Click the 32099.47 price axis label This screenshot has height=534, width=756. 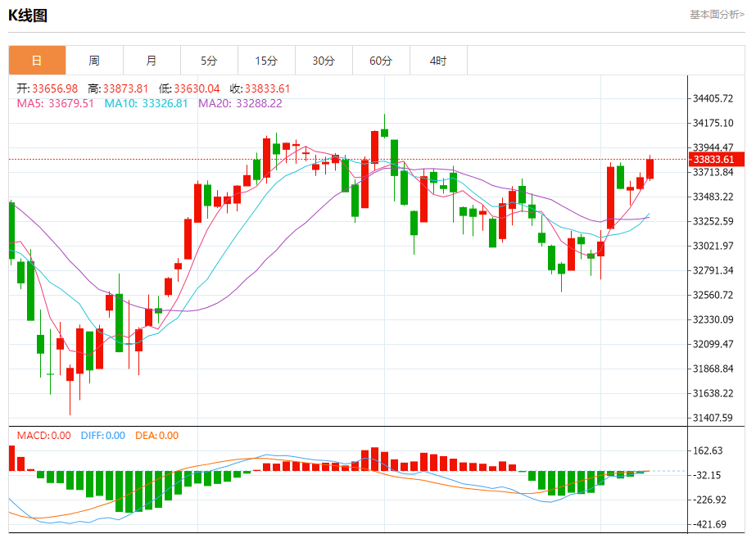point(713,345)
